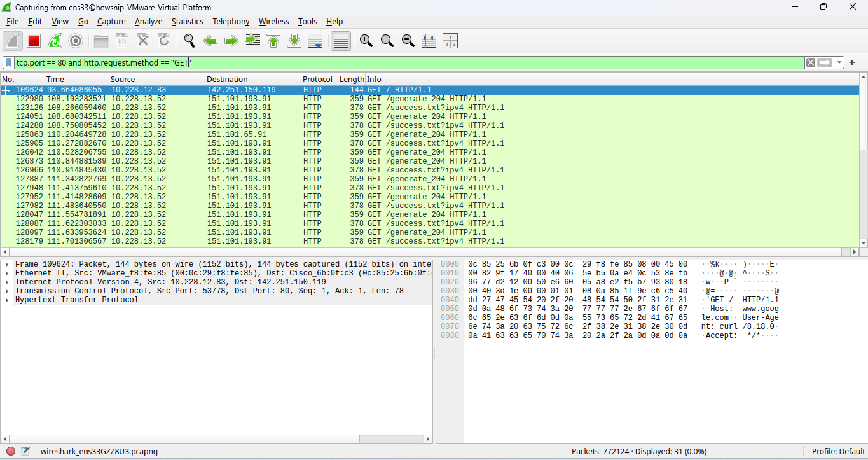868x460 pixels.
Task: Open capture options gear icon
Action: tap(76, 41)
